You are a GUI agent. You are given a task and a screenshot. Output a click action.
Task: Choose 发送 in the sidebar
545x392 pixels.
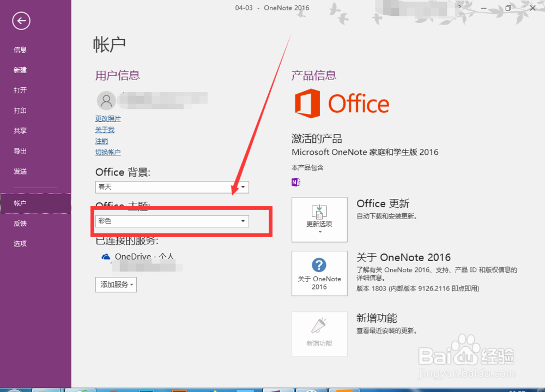[20, 171]
